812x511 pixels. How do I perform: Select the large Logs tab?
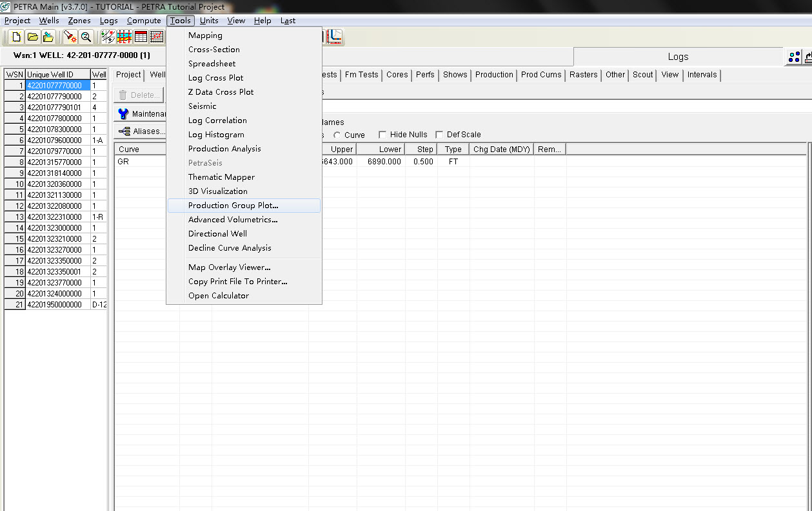[x=678, y=57]
